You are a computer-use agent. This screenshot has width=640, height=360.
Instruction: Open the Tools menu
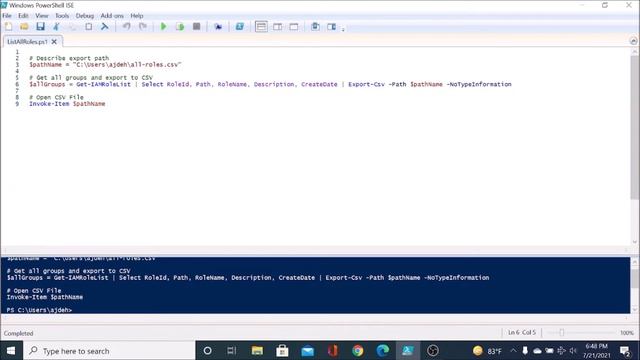[62, 16]
